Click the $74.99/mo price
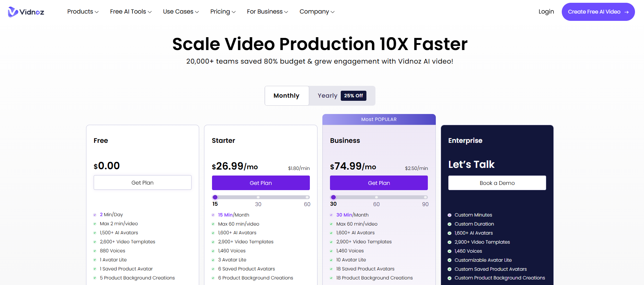Image resolution: width=644 pixels, height=285 pixels. pos(353,166)
